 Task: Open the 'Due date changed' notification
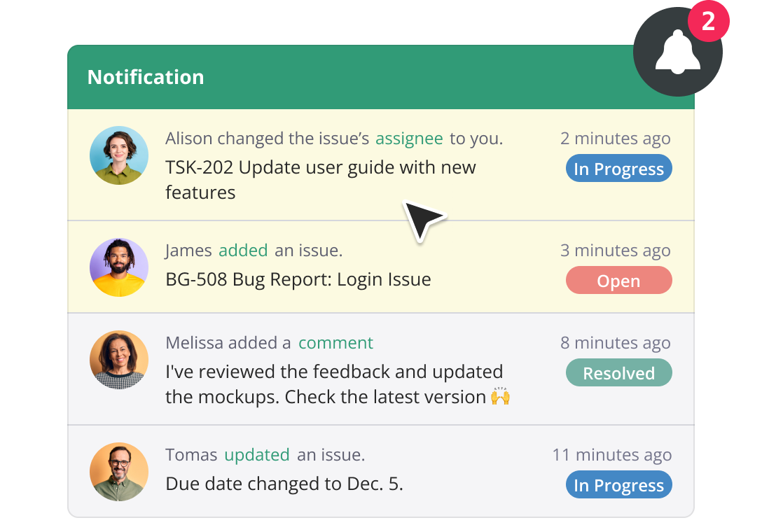(x=284, y=484)
